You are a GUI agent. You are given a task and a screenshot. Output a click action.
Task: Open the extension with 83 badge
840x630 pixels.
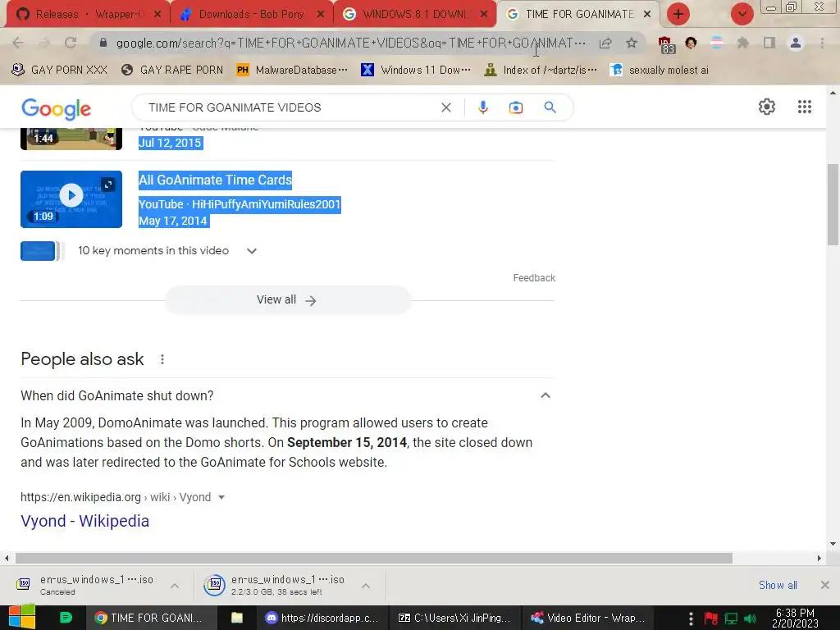pyautogui.click(x=666, y=44)
